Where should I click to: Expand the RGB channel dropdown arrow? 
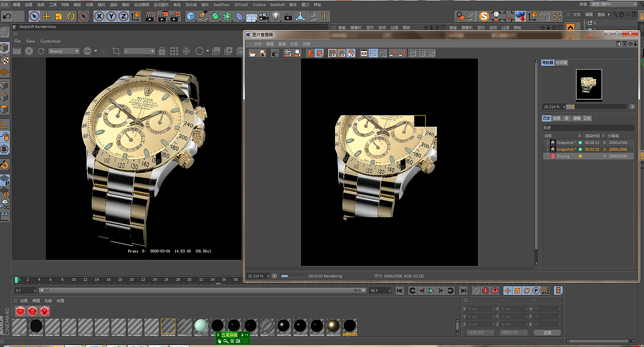[97, 51]
